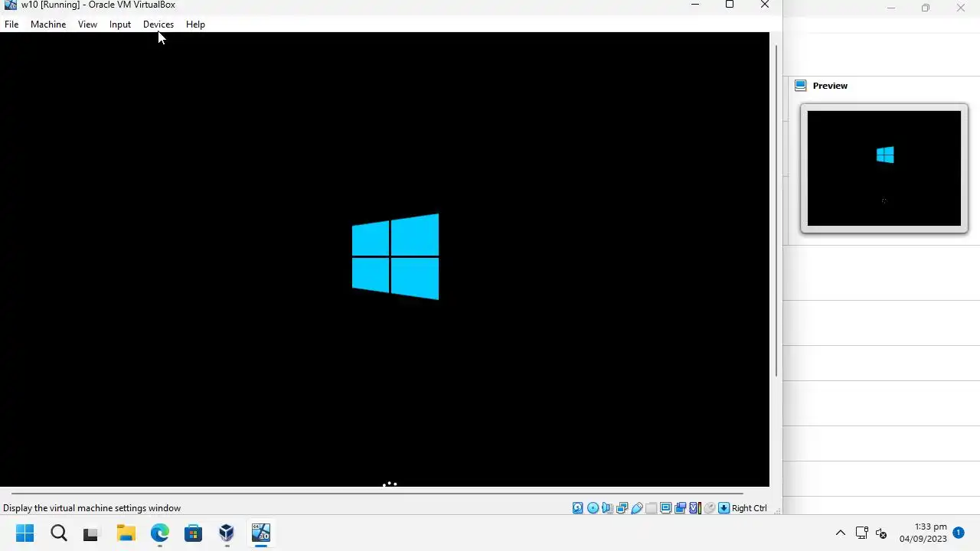Close the w10 VM window
This screenshot has width=980, height=551.
[764, 5]
